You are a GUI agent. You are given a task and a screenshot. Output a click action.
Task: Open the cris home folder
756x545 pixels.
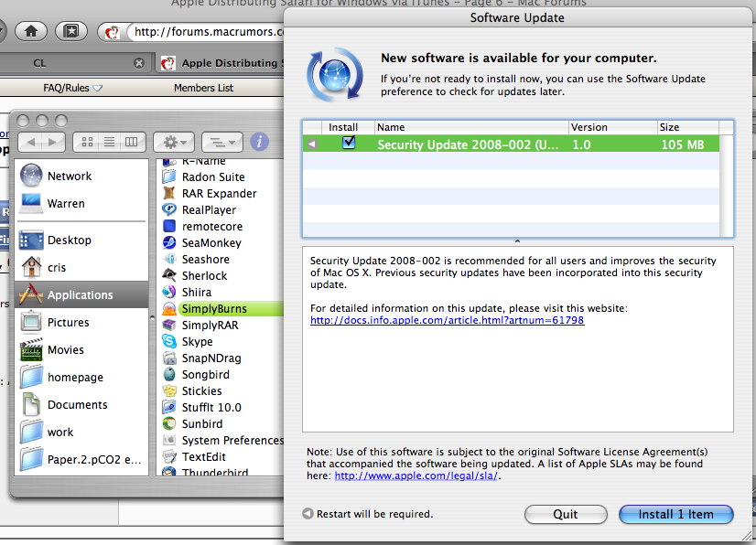(x=81, y=267)
